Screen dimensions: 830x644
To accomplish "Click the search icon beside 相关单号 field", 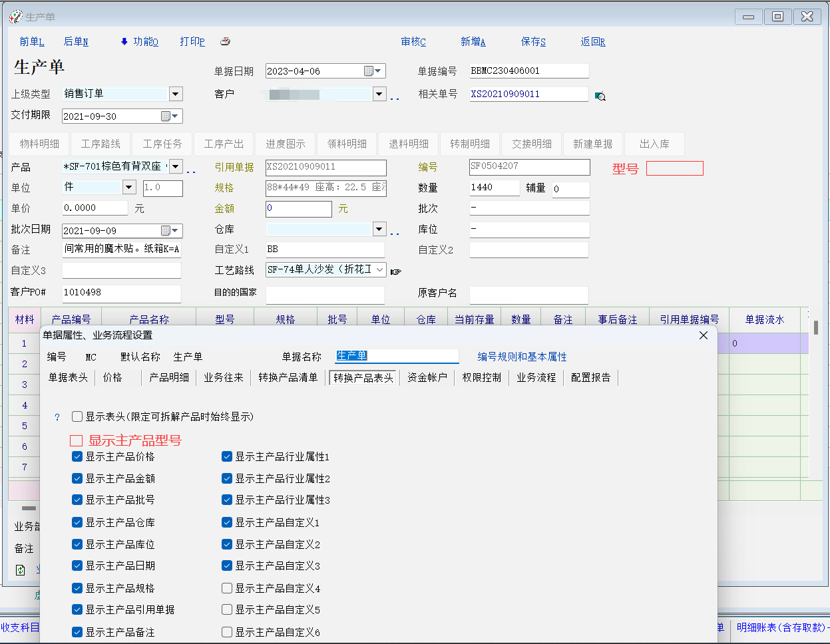I will click(600, 96).
